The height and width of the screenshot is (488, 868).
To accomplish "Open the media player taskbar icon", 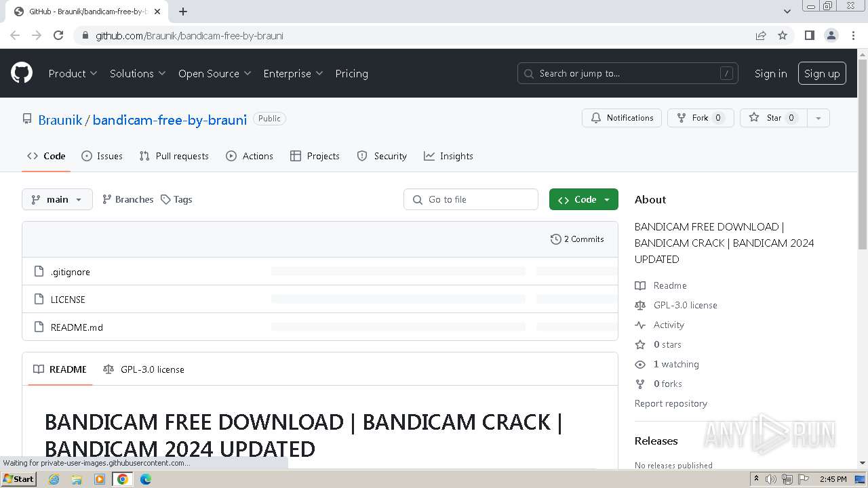I will pyautogui.click(x=100, y=479).
